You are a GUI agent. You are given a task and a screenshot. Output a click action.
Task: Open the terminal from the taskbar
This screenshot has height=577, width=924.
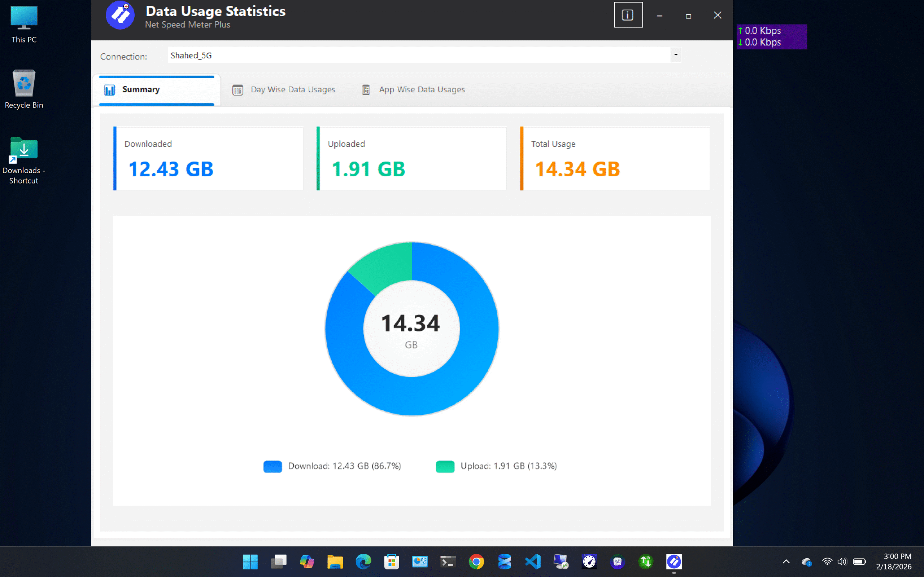tap(448, 562)
